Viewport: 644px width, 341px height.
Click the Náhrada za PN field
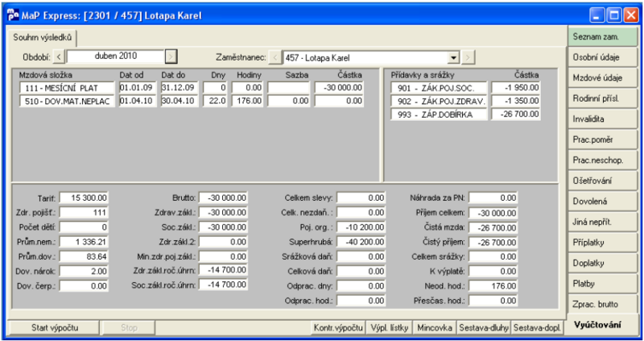pos(493,198)
